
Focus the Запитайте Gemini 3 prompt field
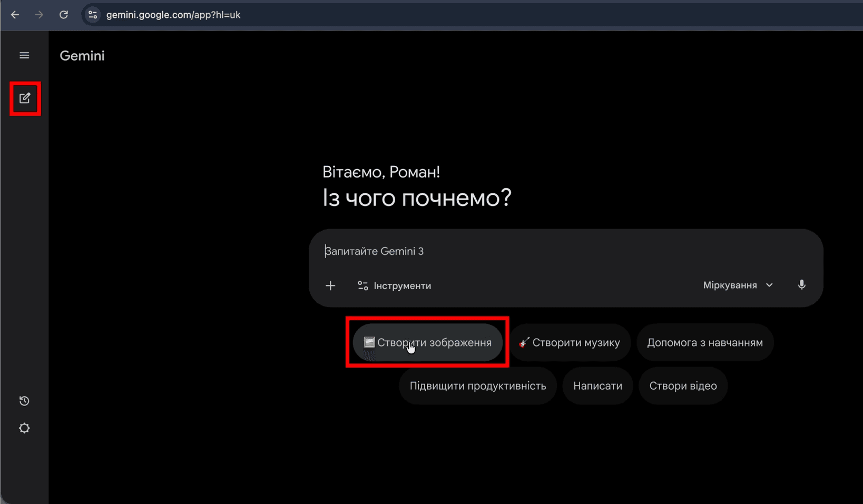pyautogui.click(x=566, y=251)
